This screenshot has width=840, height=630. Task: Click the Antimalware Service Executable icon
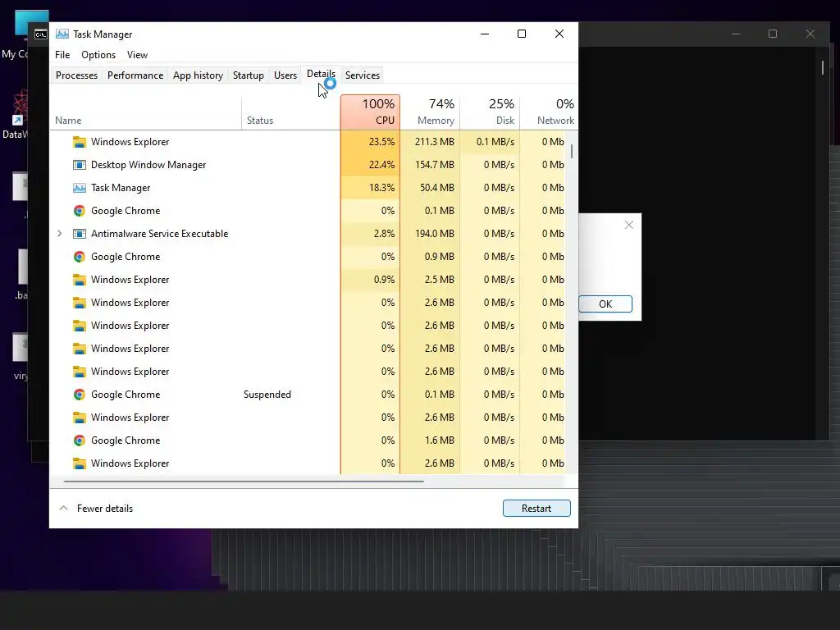(80, 234)
